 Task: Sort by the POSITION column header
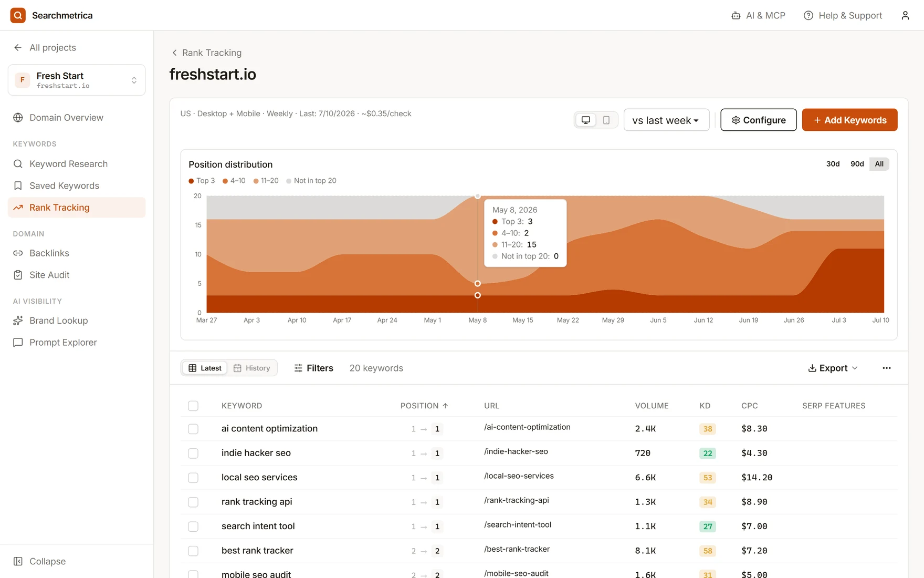coord(424,406)
